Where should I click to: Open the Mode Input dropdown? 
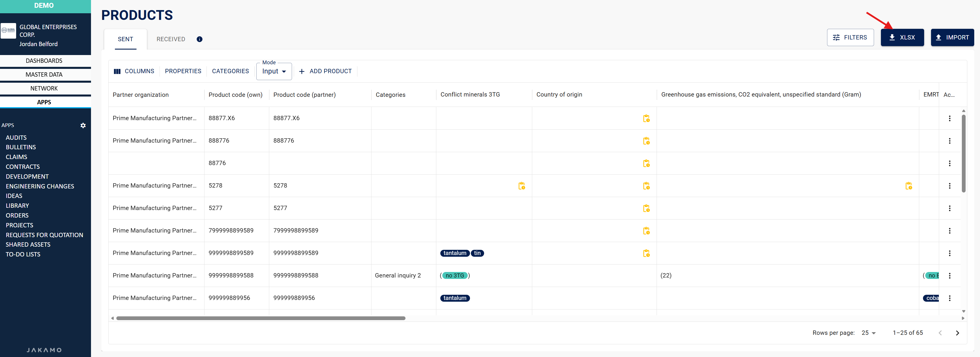coord(274,71)
